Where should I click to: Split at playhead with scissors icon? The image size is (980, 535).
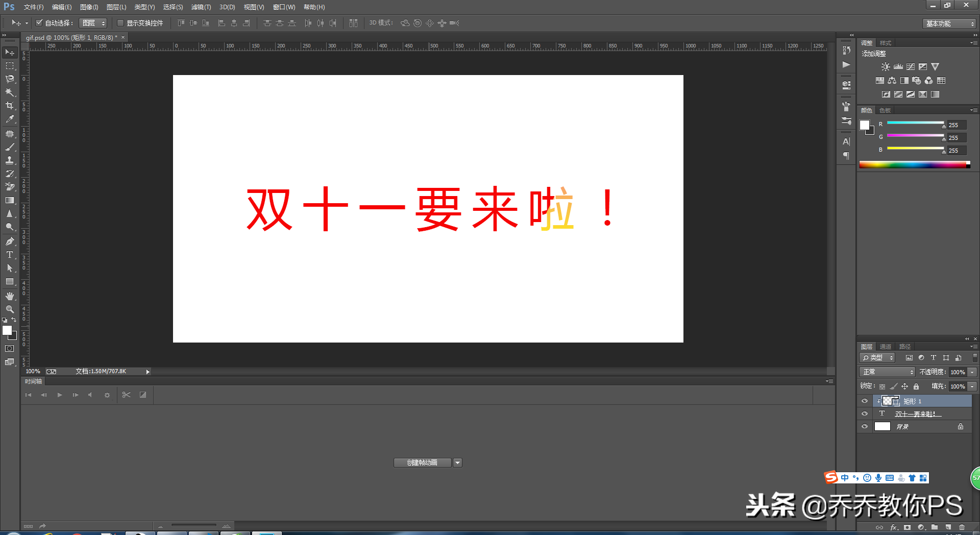[x=127, y=395]
